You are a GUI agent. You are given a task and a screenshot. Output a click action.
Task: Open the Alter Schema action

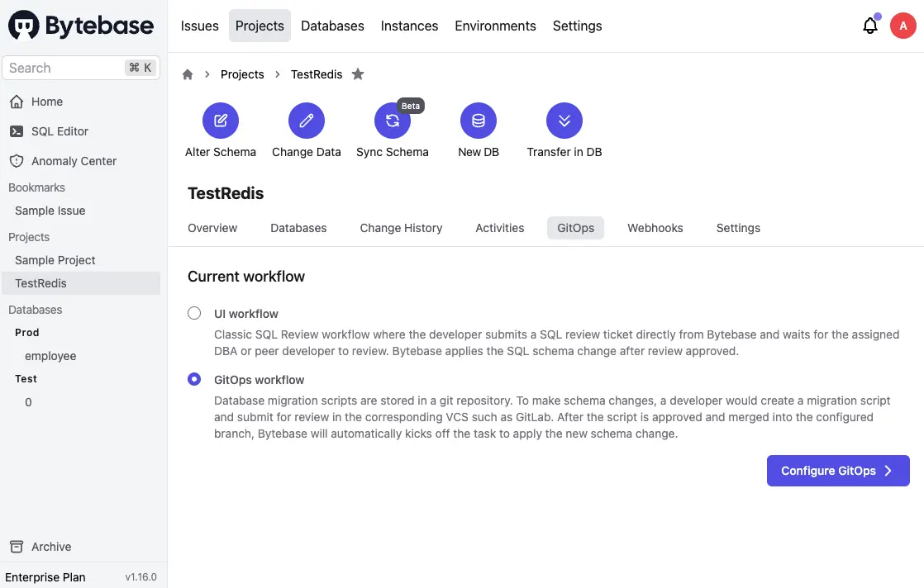220,120
